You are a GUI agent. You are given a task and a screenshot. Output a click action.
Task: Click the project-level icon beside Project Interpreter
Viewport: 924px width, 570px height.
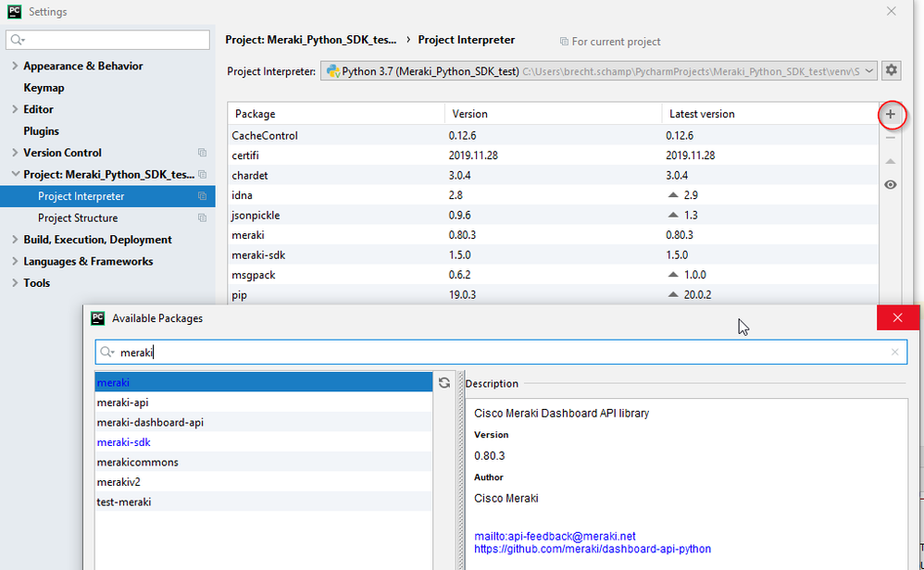(202, 196)
